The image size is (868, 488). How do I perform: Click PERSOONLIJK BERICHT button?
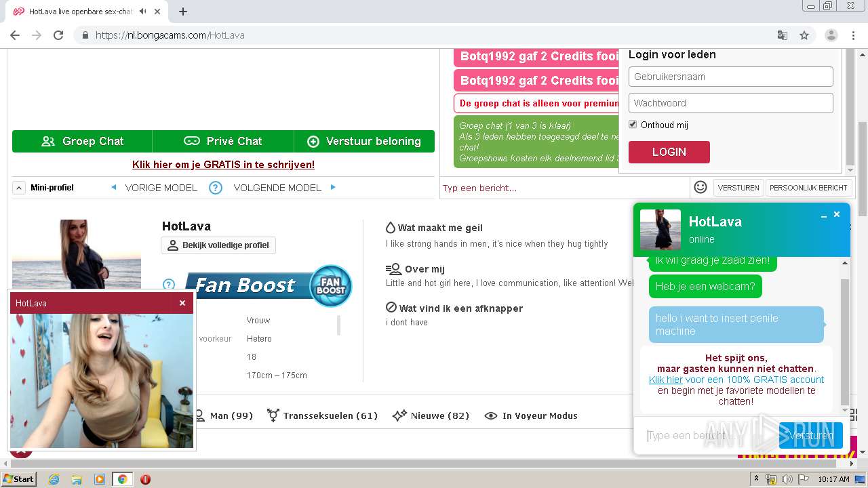(808, 188)
